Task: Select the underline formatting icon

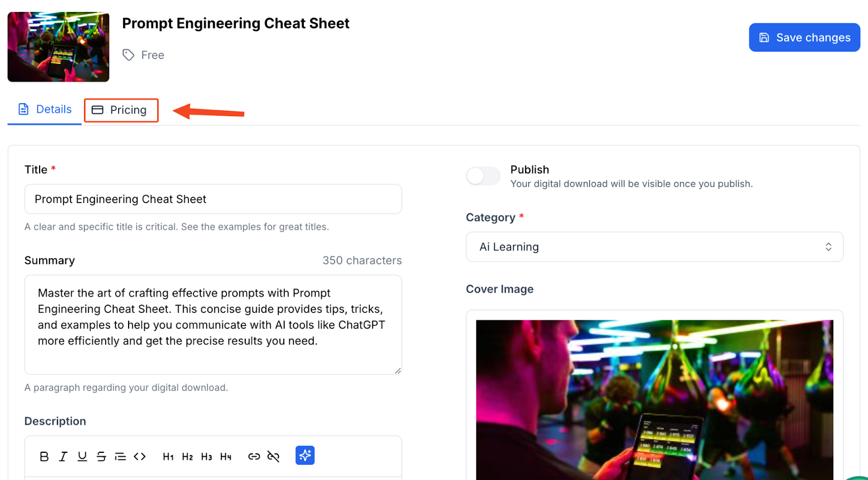Action: click(x=82, y=457)
